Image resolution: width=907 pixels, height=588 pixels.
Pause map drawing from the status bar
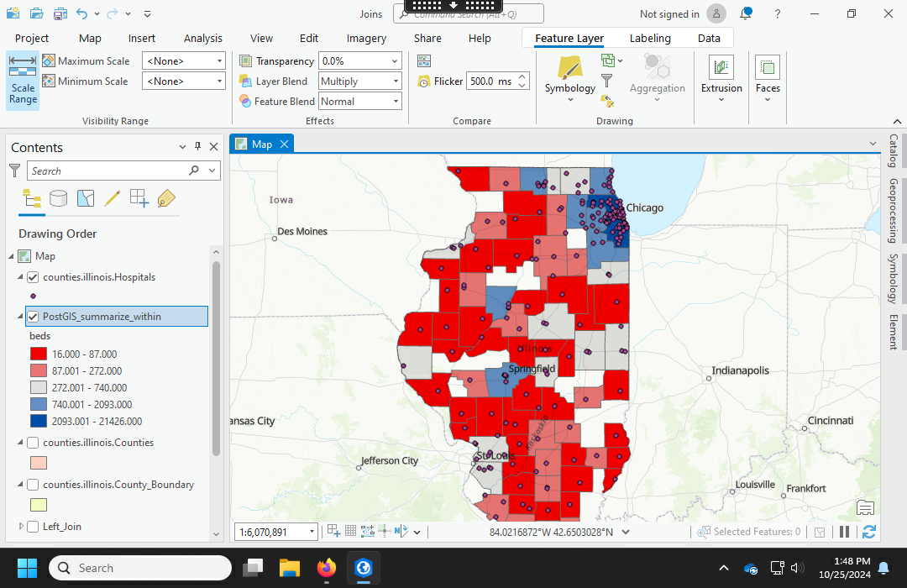coord(845,532)
